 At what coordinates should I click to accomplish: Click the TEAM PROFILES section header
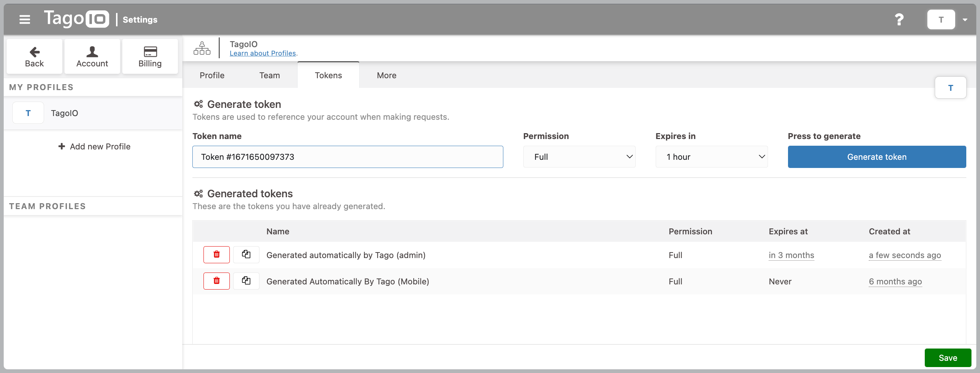47,206
